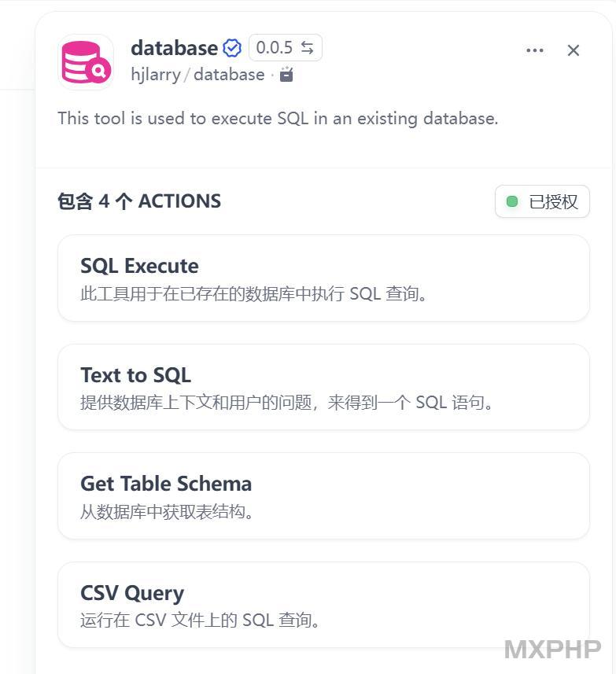Click the database plugin title text
616x674 pixels.
174,48
